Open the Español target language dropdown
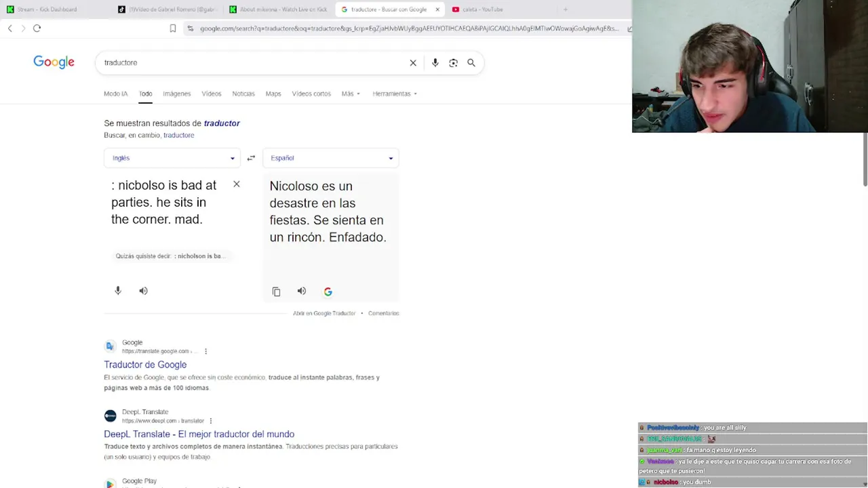 (331, 158)
